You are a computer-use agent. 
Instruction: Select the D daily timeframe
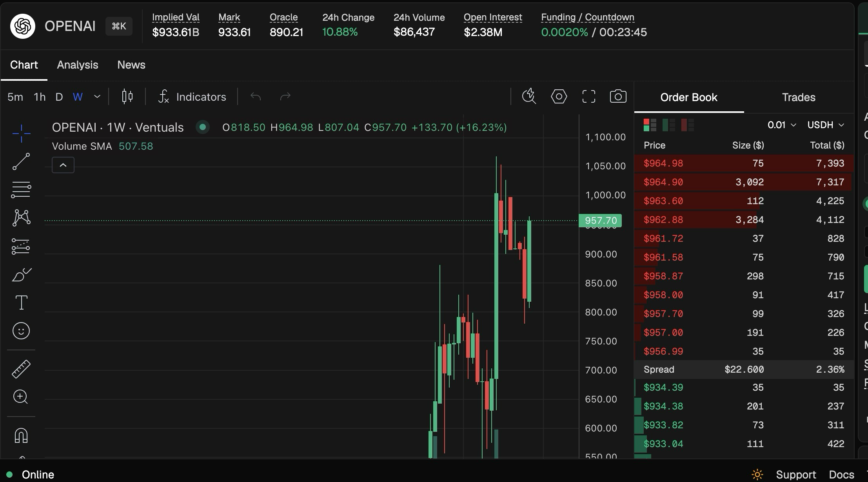59,97
